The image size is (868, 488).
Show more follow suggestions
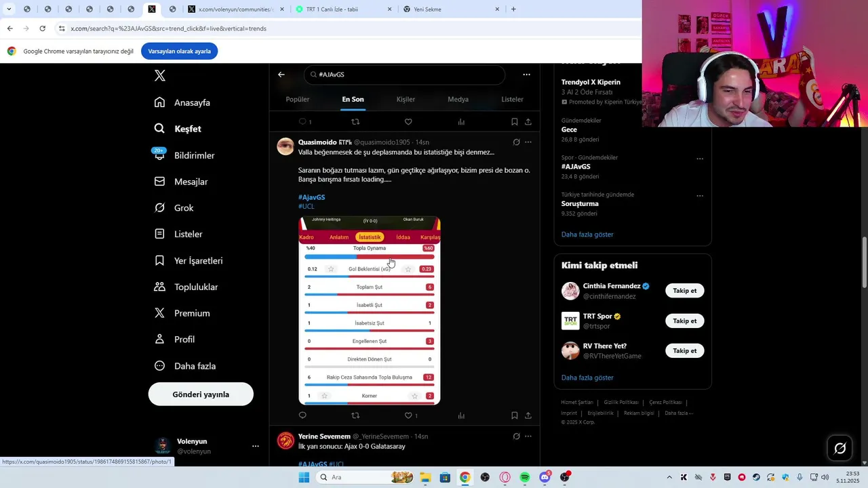coord(587,378)
